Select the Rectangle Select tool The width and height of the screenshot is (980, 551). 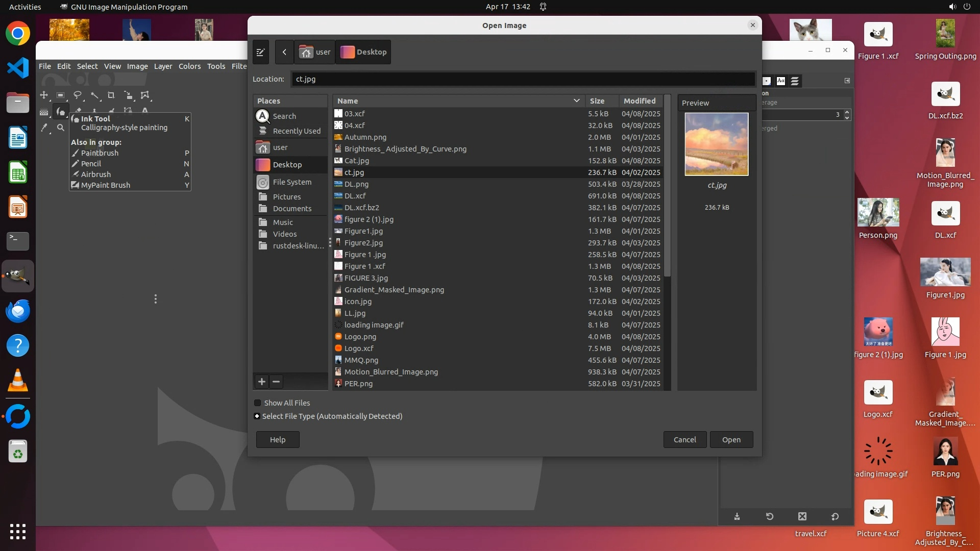tap(61, 95)
